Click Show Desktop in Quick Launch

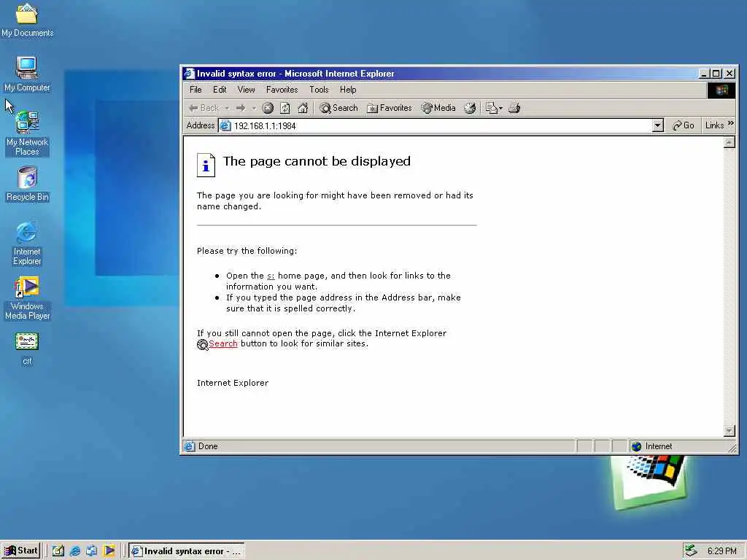[58, 551]
